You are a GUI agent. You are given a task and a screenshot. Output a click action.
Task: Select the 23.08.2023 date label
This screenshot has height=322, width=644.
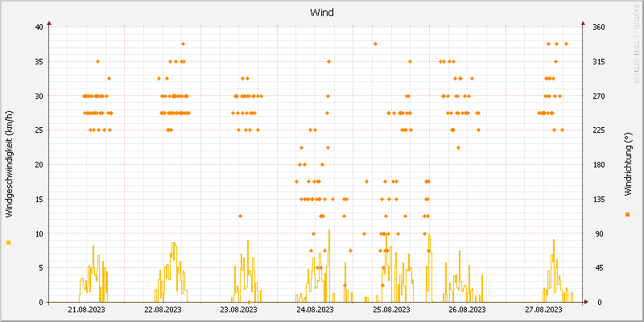coord(238,310)
